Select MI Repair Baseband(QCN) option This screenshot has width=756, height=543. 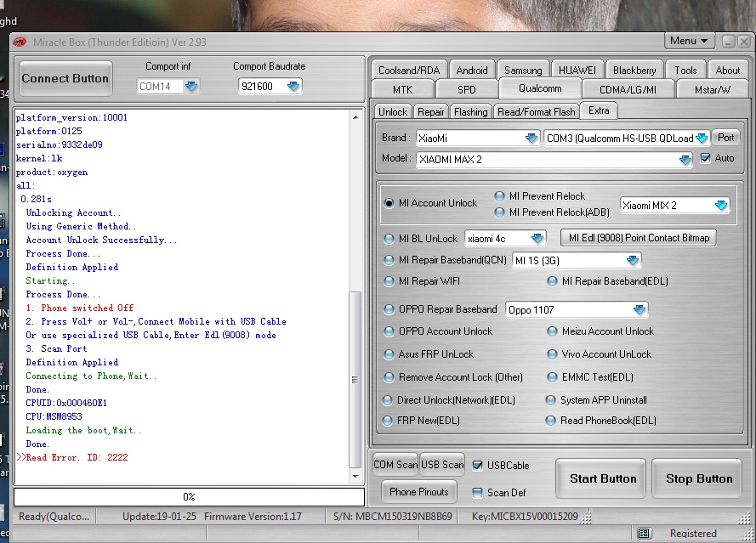click(x=389, y=260)
